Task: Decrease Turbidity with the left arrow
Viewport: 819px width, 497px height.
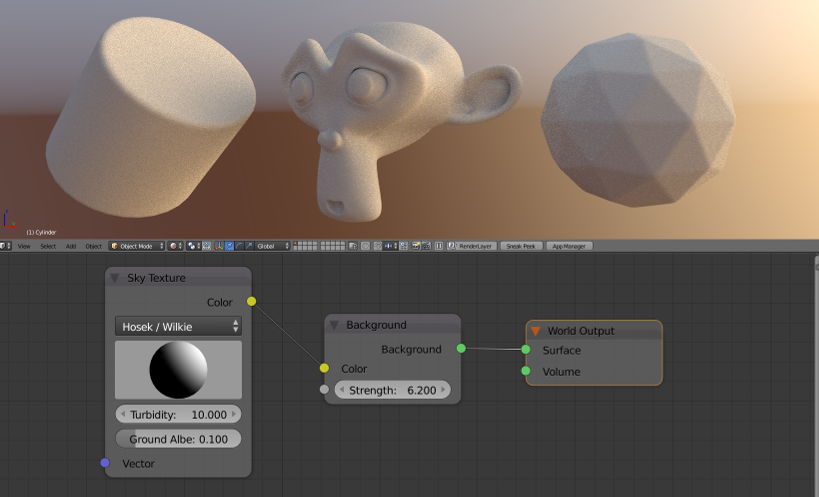Action: click(x=123, y=414)
